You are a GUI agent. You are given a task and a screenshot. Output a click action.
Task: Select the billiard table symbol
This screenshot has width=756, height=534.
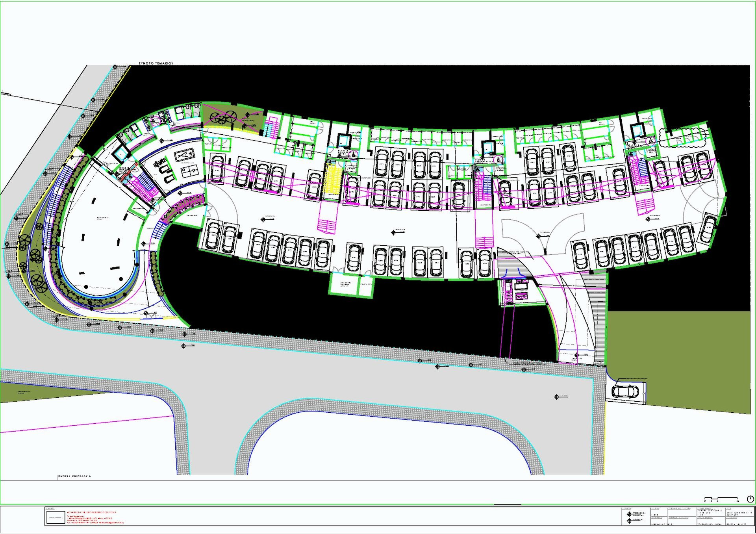(183, 155)
